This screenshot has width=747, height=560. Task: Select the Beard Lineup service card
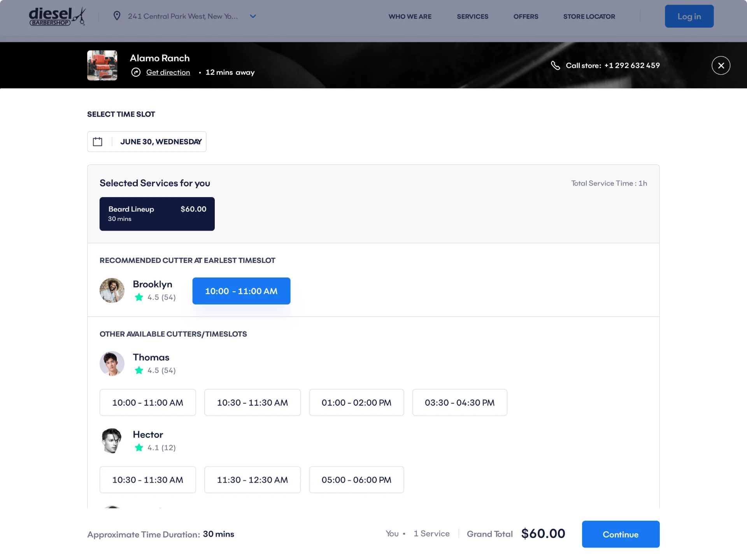[x=157, y=214]
